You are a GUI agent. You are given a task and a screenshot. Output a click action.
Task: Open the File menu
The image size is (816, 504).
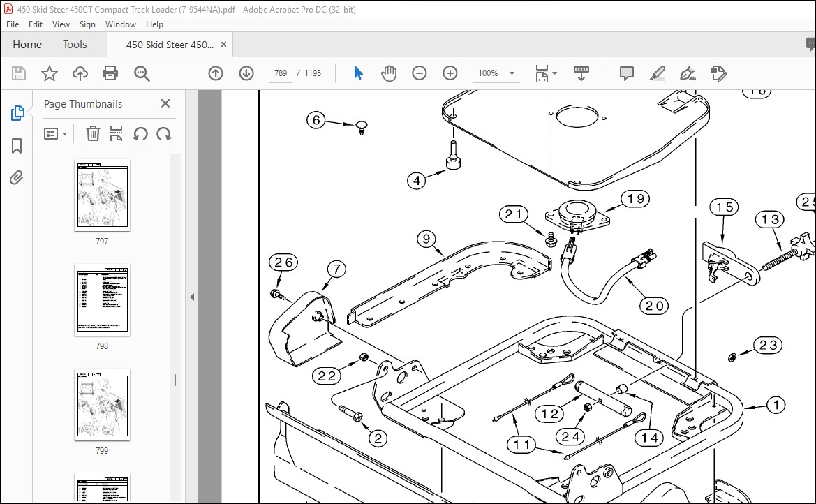(x=13, y=24)
